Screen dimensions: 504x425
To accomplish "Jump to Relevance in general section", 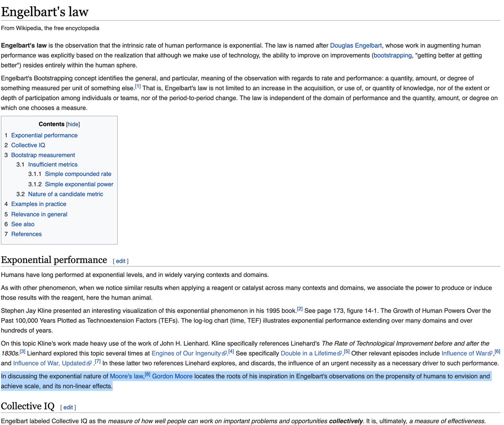I will (x=39, y=214).
